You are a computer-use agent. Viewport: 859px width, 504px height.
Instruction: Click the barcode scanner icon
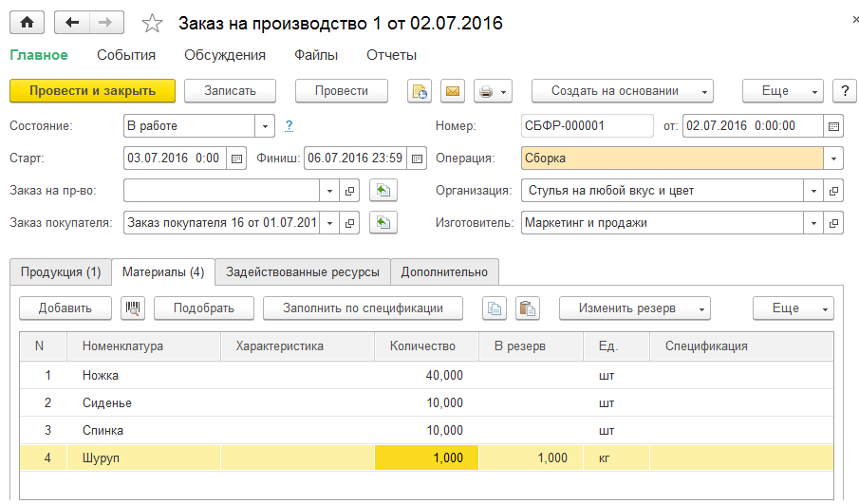pos(133,308)
